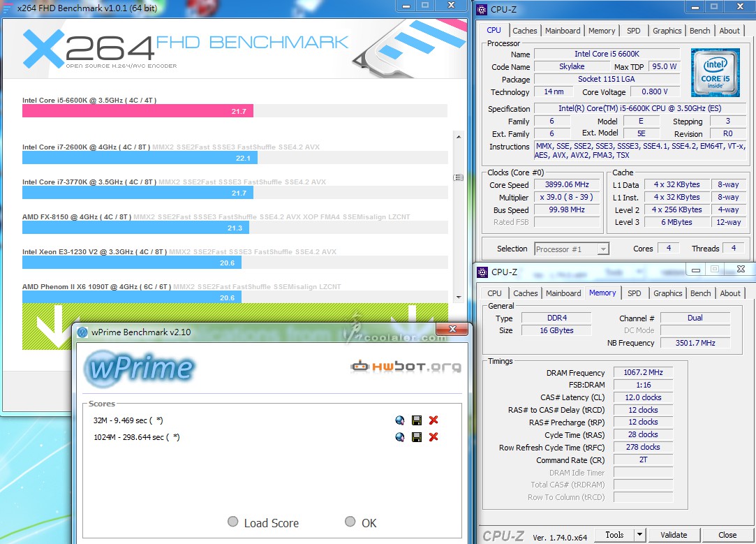Screen dimensions: 756x544
Task: Click the NB Frequency 3501.7 MHz value
Action: [x=695, y=343]
